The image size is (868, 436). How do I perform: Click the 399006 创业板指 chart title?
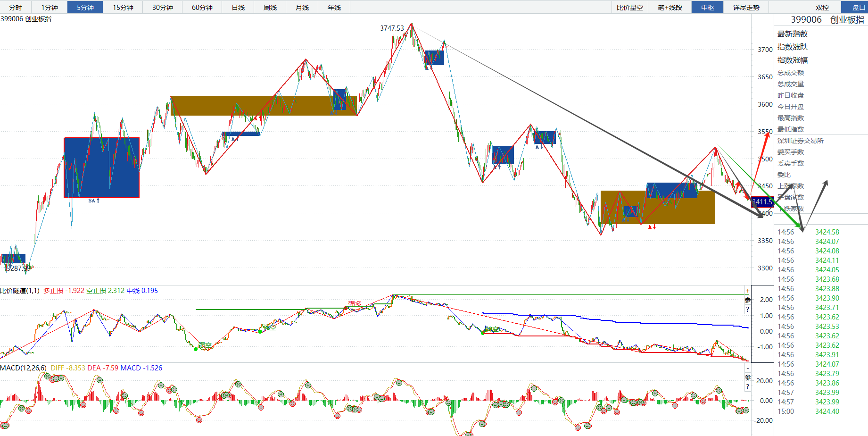[26, 19]
